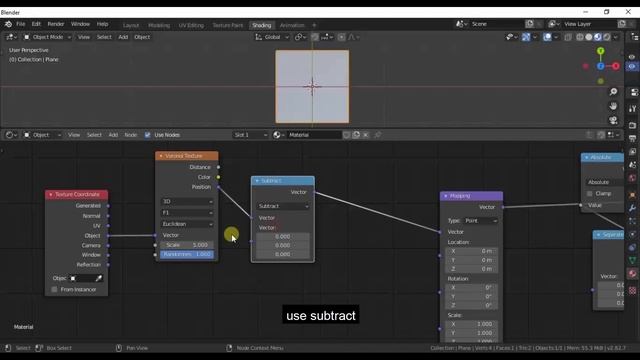Screen dimensions: 640x360
Task: Open the Material properties tab
Action: click(632, 274)
